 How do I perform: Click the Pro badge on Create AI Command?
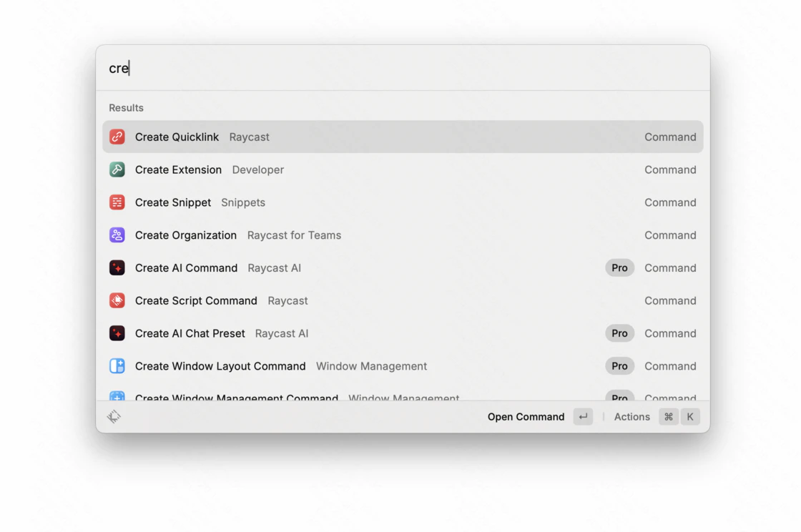tap(619, 267)
